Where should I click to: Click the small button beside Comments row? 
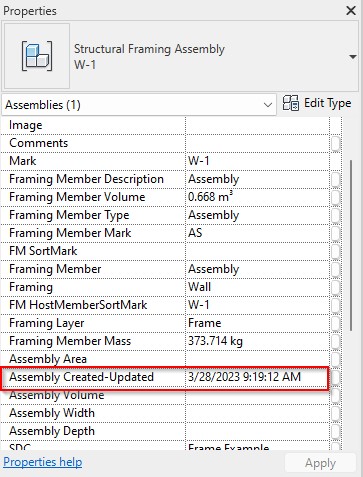point(336,144)
